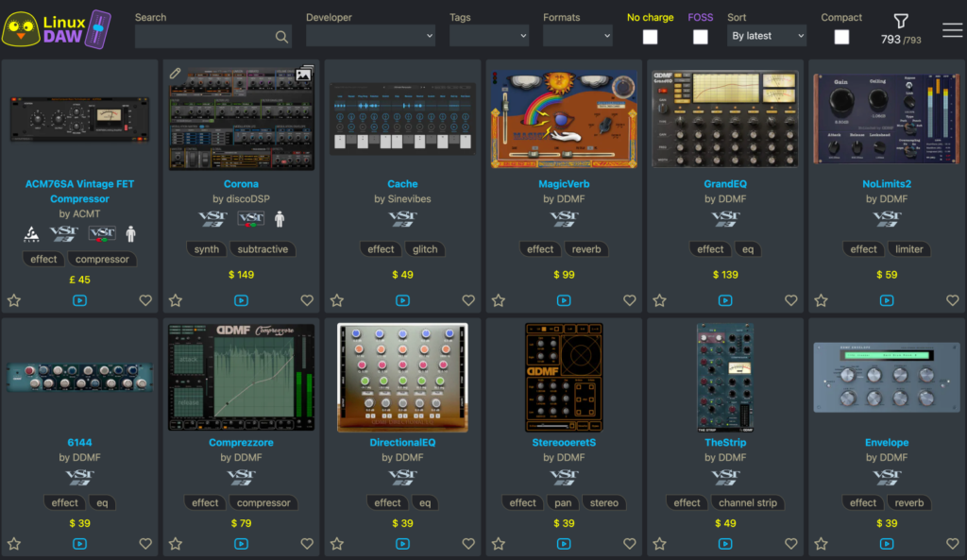Enable Compact view checkbox
Viewport: 967px width, 560px height.
(x=841, y=37)
